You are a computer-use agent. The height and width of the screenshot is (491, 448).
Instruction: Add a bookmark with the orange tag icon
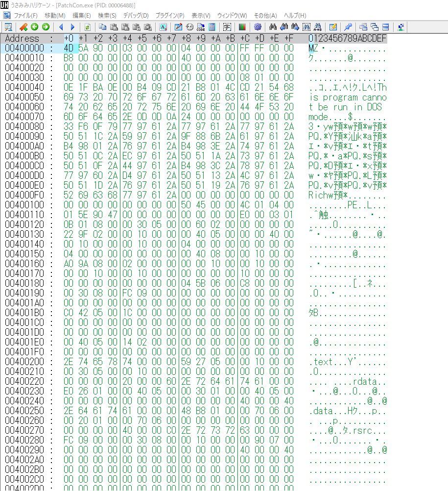pos(24,27)
